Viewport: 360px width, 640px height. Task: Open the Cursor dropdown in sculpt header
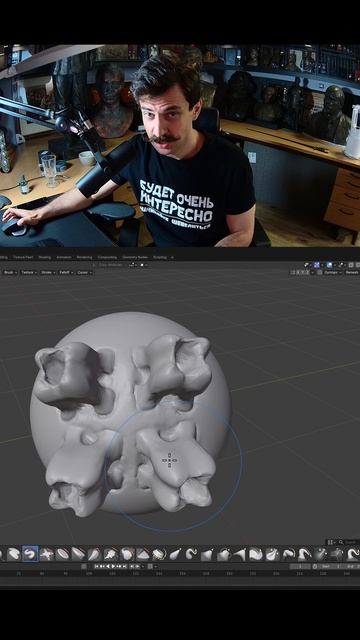(84, 272)
